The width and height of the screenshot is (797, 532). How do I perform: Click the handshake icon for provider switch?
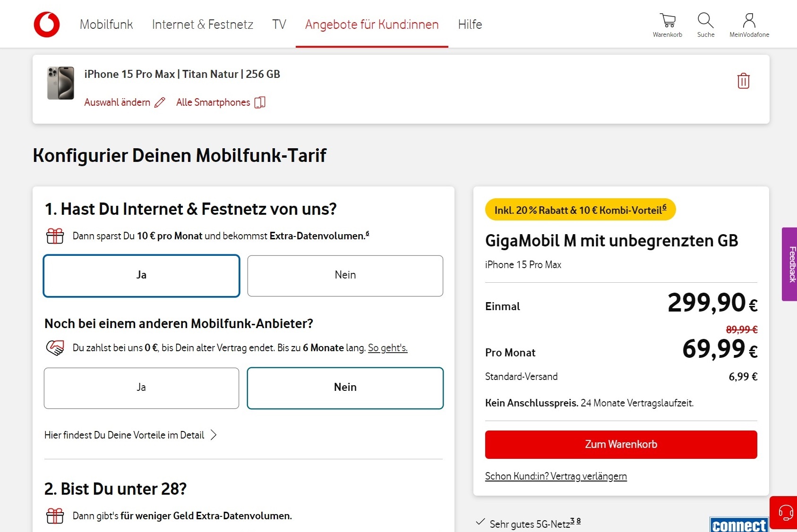tap(55, 348)
